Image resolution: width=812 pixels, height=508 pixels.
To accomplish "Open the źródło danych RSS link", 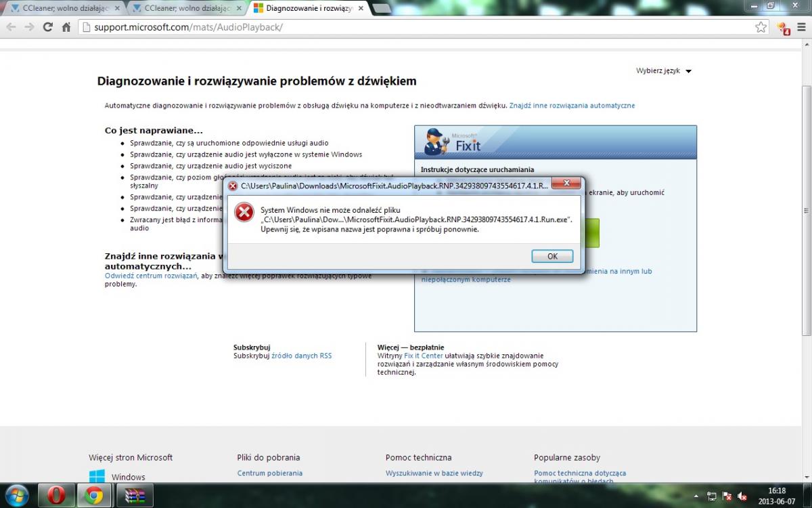I will (301, 356).
